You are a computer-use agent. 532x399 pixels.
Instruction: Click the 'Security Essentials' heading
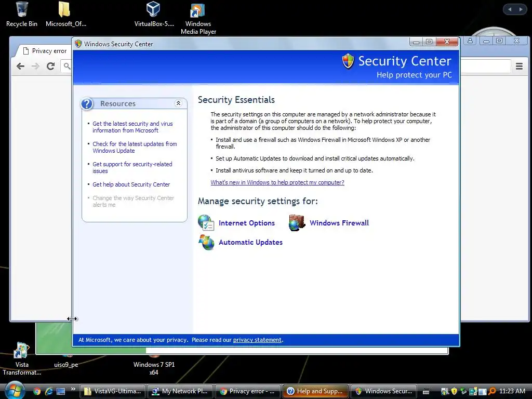pyautogui.click(x=236, y=100)
